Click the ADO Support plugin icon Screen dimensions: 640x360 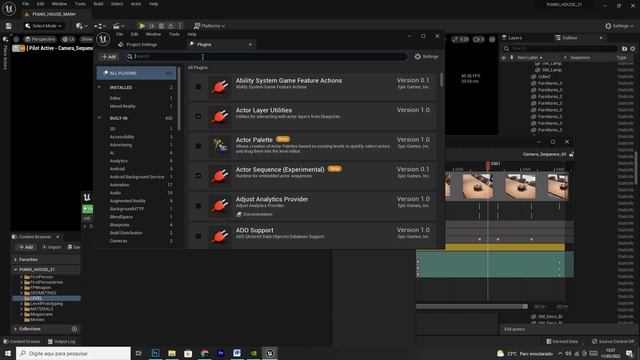coord(220,236)
